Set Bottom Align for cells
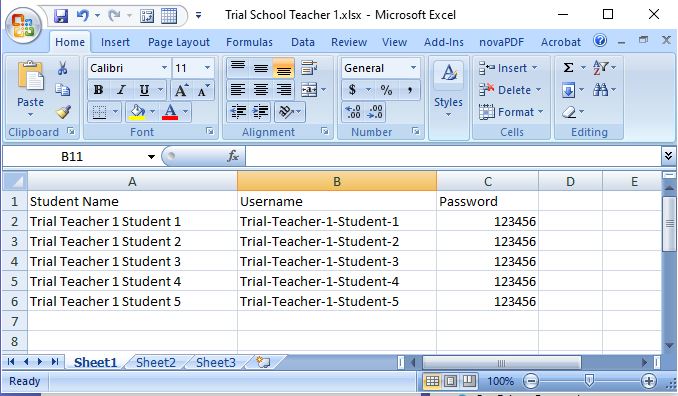678x396 pixels. pos(284,68)
